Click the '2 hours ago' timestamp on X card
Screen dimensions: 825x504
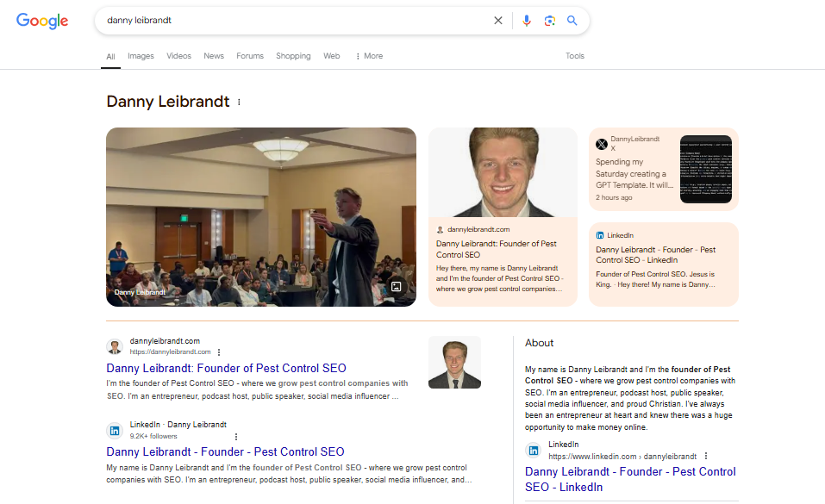pyautogui.click(x=614, y=198)
